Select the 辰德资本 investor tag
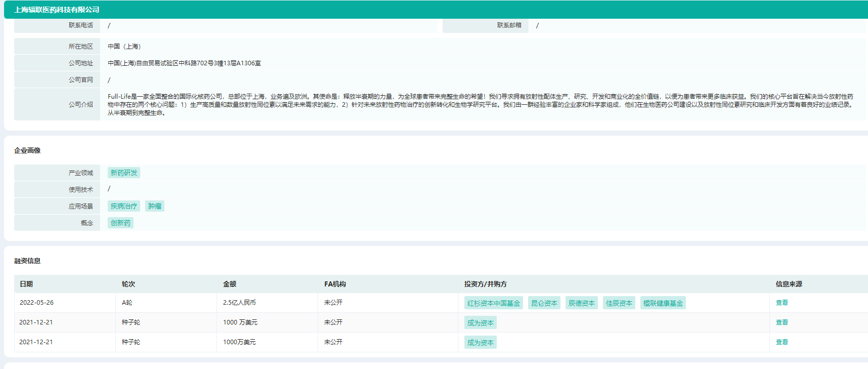This screenshot has height=369, width=868. [581, 303]
